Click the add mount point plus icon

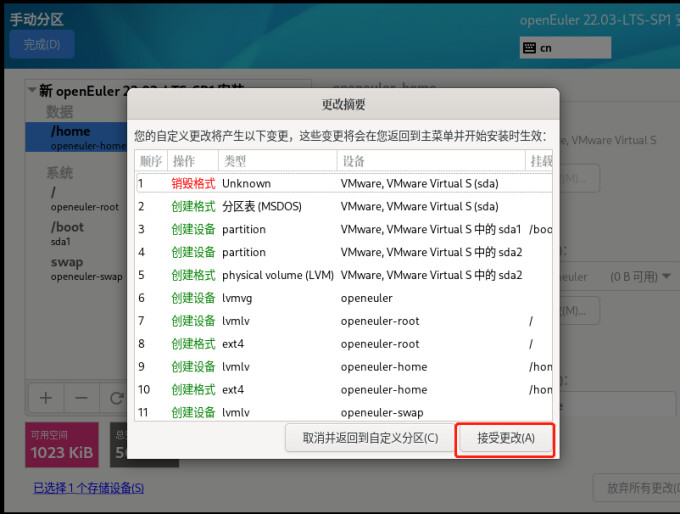(46, 397)
